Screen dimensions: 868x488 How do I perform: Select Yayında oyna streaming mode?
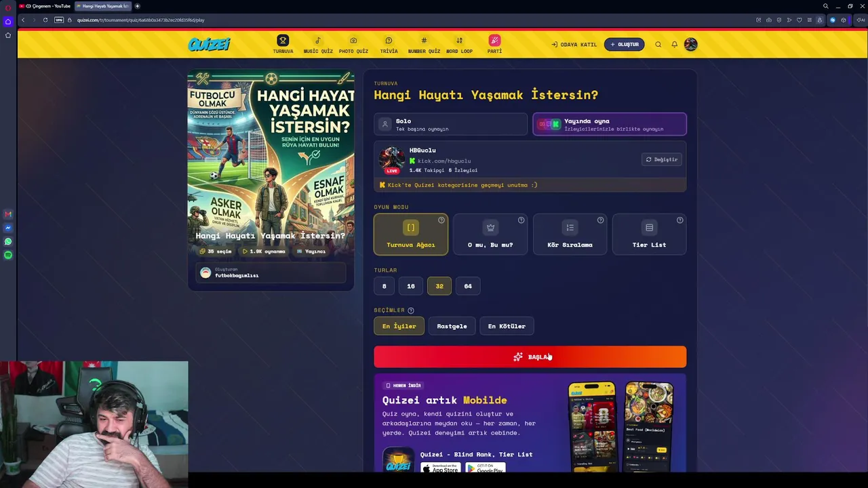coord(610,125)
